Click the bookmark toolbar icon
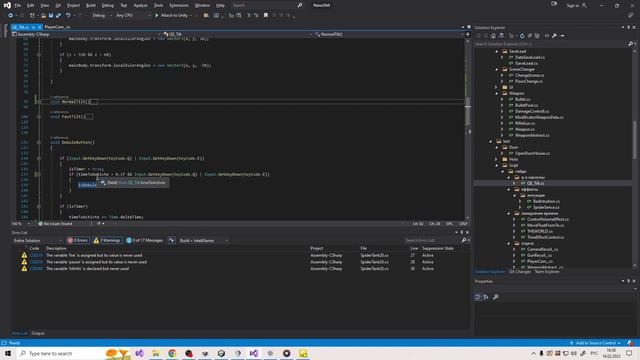 click(x=266, y=15)
